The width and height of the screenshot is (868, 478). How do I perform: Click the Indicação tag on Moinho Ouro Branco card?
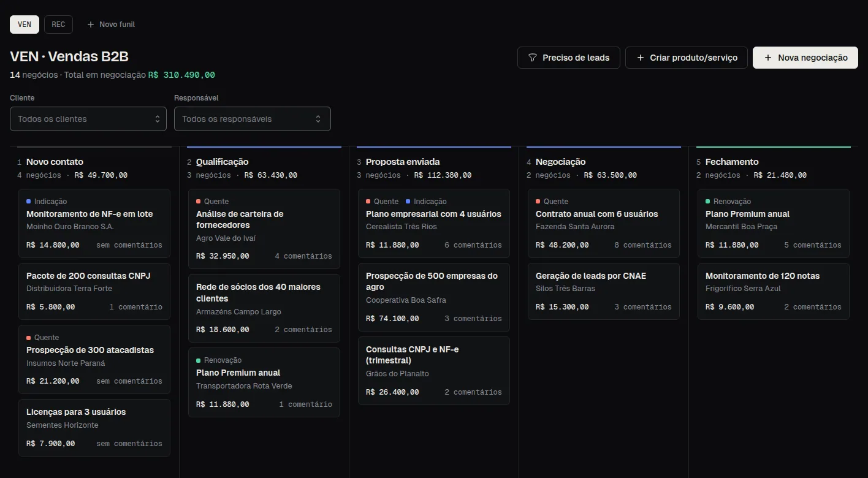[47, 202]
